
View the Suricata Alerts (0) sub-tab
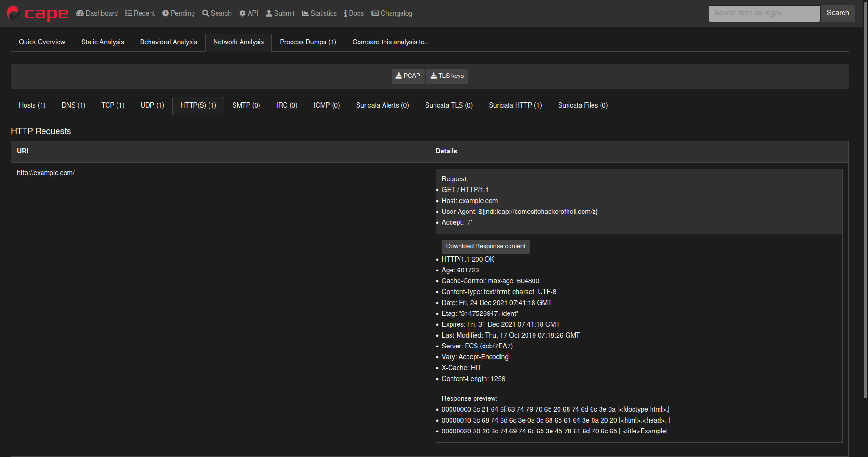click(x=383, y=105)
